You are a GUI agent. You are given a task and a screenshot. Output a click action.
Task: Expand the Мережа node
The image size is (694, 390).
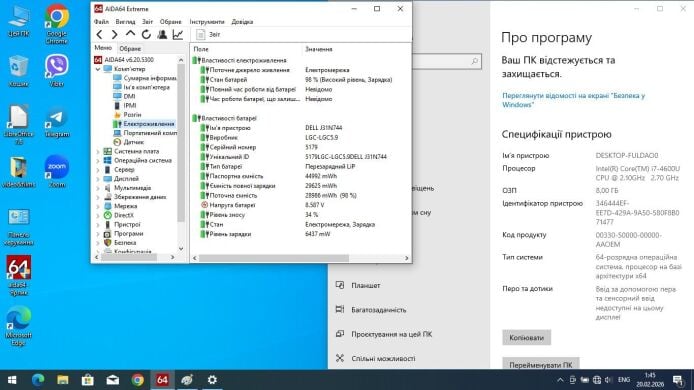click(x=98, y=206)
